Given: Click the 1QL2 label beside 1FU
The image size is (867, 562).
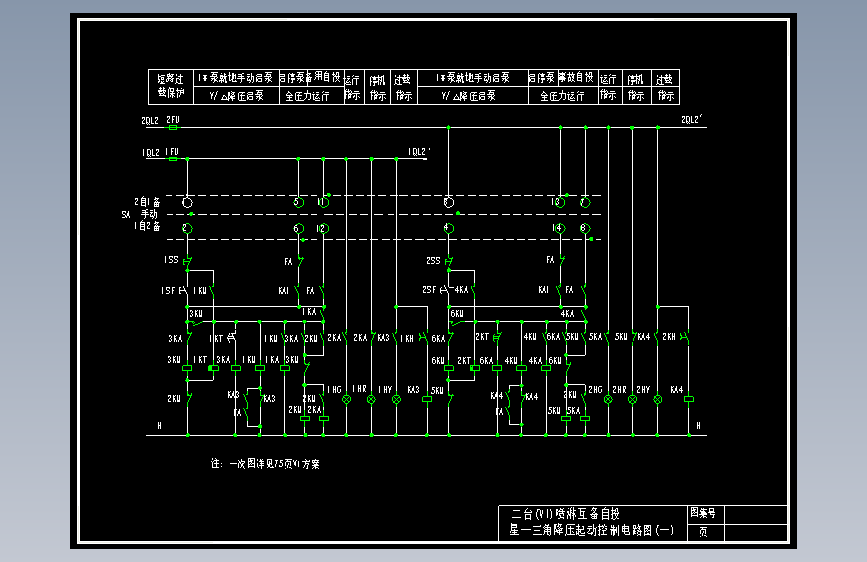Looking at the screenshot, I should tap(151, 153).
